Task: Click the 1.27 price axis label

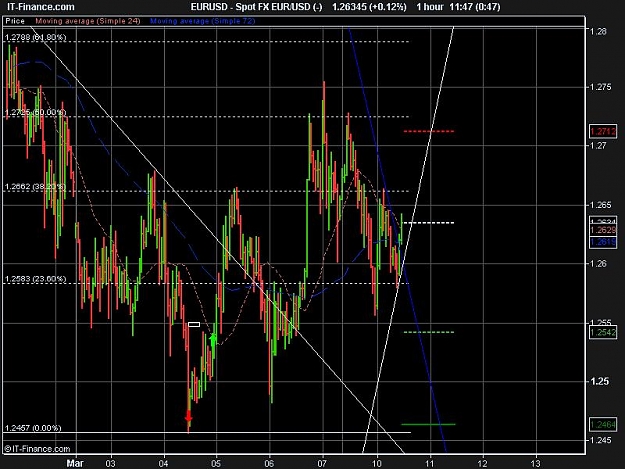Action: 598,146
